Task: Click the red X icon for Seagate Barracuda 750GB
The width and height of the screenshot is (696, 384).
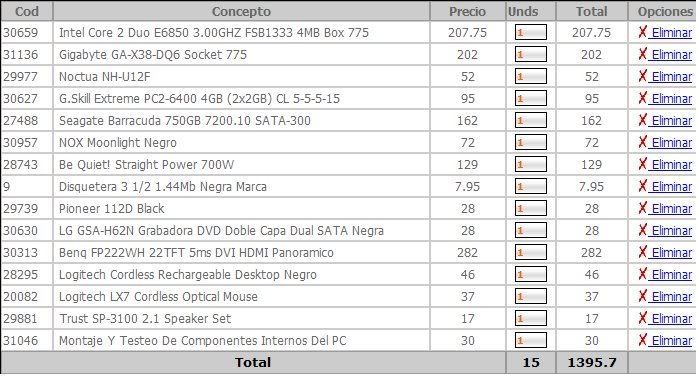Action: tap(642, 120)
